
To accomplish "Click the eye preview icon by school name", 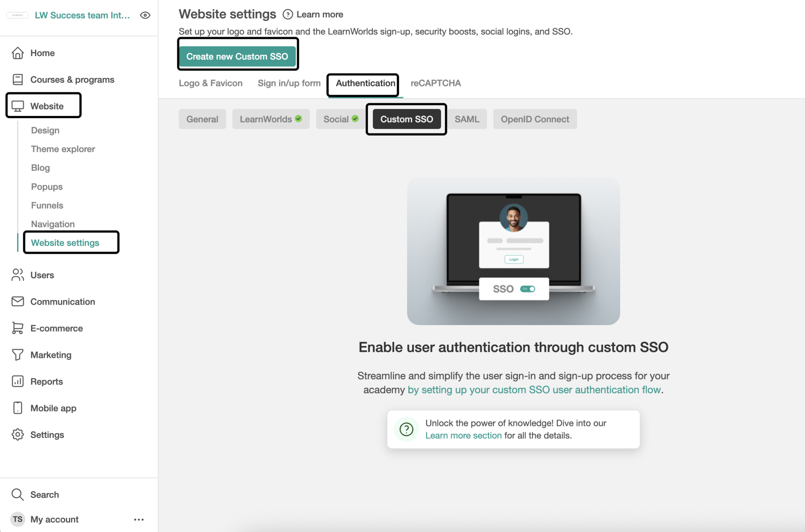I will tap(145, 15).
